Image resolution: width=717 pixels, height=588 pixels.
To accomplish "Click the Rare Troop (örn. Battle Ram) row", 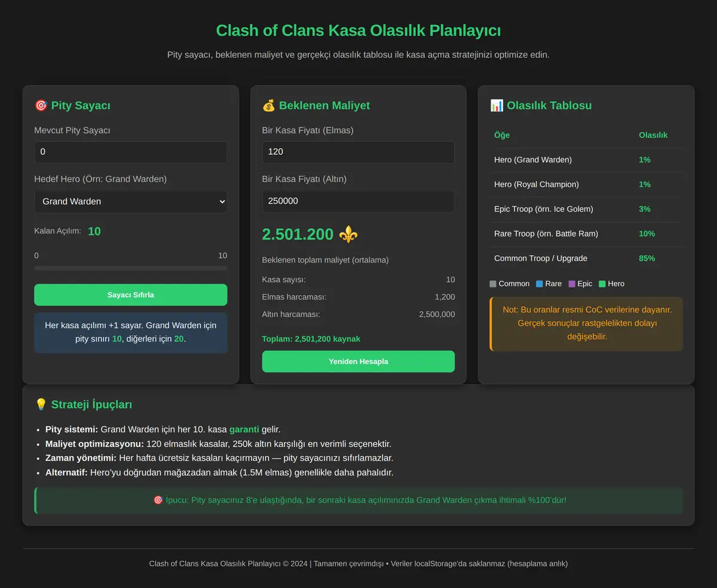I will (586, 234).
